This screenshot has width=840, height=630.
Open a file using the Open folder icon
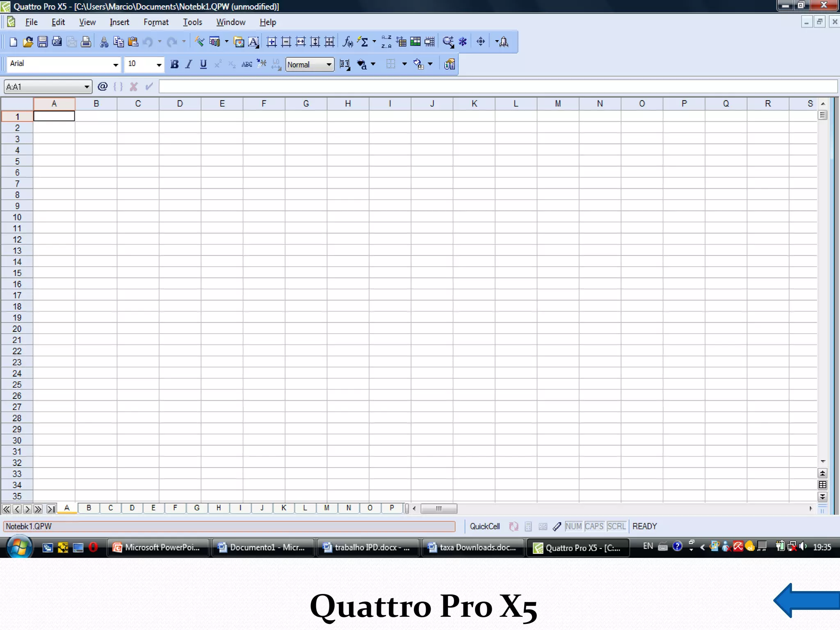point(27,42)
